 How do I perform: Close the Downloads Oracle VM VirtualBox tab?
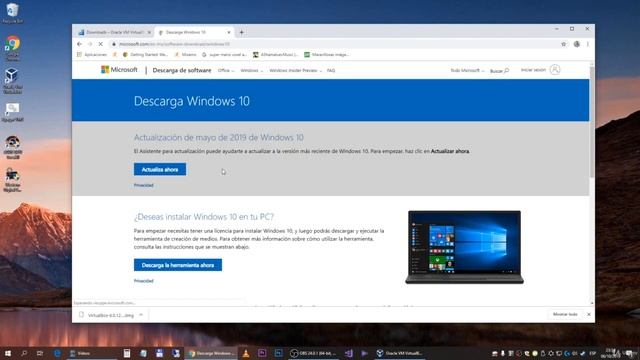(x=149, y=32)
